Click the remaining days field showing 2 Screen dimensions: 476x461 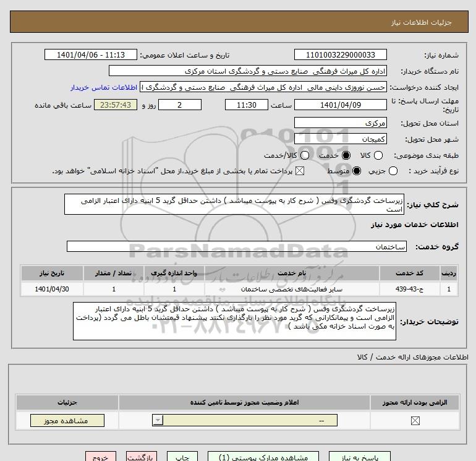point(180,105)
